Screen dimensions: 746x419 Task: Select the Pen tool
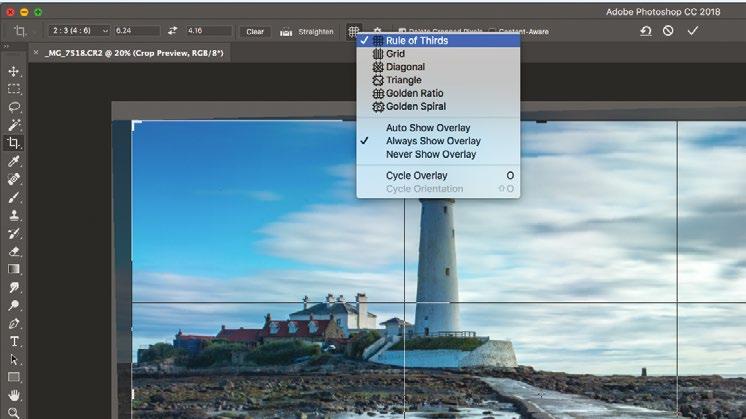13,323
